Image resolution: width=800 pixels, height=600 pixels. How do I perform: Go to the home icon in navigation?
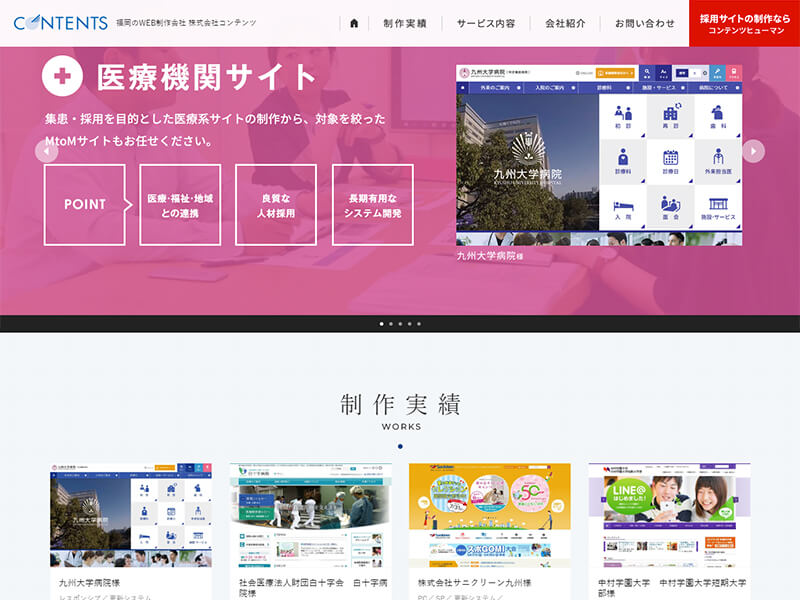[354, 23]
